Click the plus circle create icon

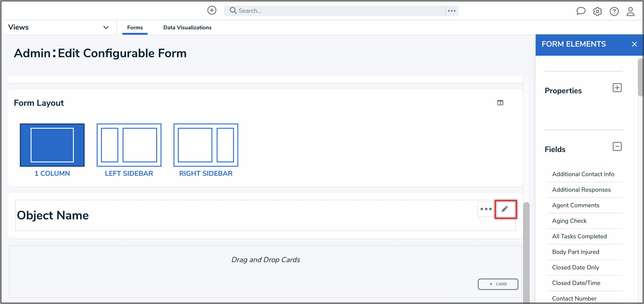212,11
